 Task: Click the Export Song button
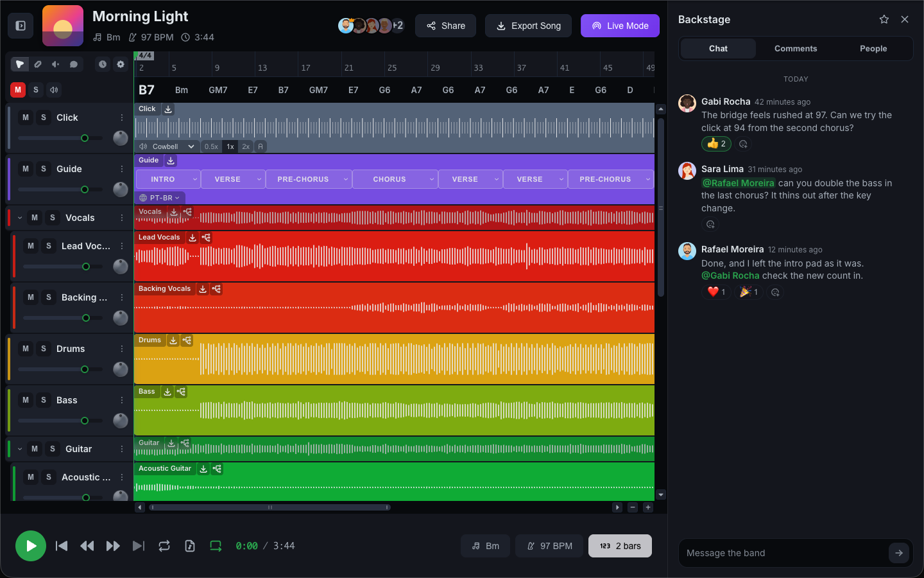click(x=528, y=26)
